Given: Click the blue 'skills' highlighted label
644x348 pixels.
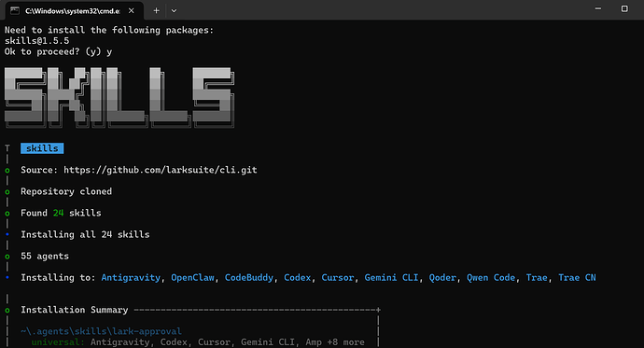Looking at the screenshot, I should pos(42,148).
